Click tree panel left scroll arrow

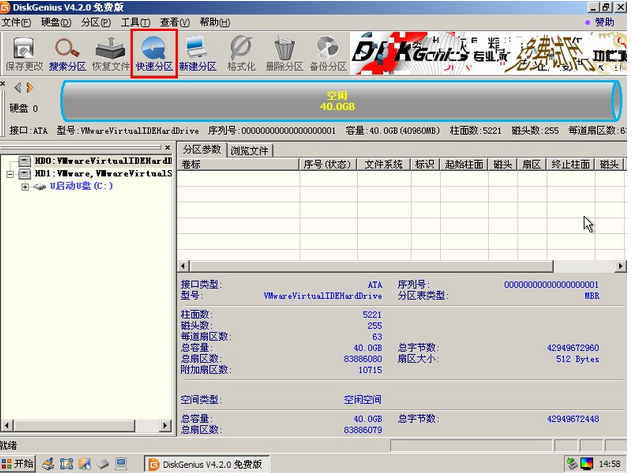7,426
